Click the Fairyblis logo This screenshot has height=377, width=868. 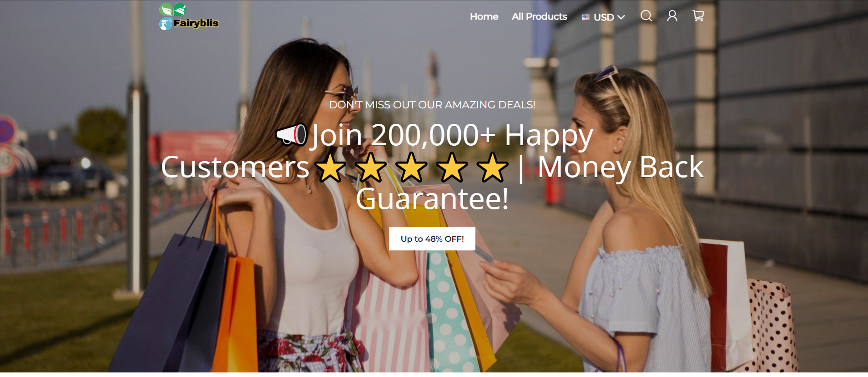click(x=189, y=17)
